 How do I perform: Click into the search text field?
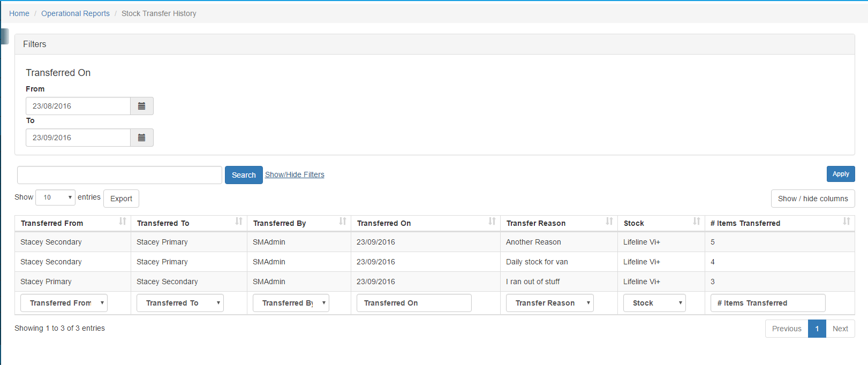[x=119, y=175]
